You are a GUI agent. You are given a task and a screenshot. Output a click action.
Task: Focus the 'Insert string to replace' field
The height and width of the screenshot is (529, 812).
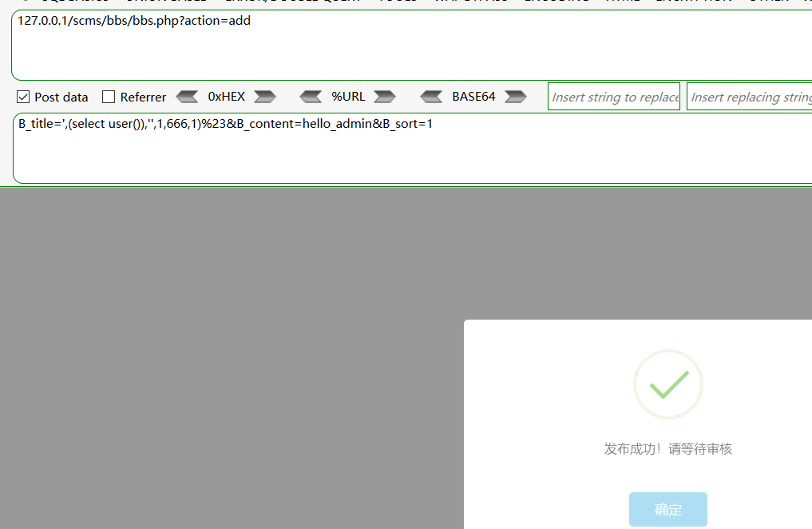[614, 97]
